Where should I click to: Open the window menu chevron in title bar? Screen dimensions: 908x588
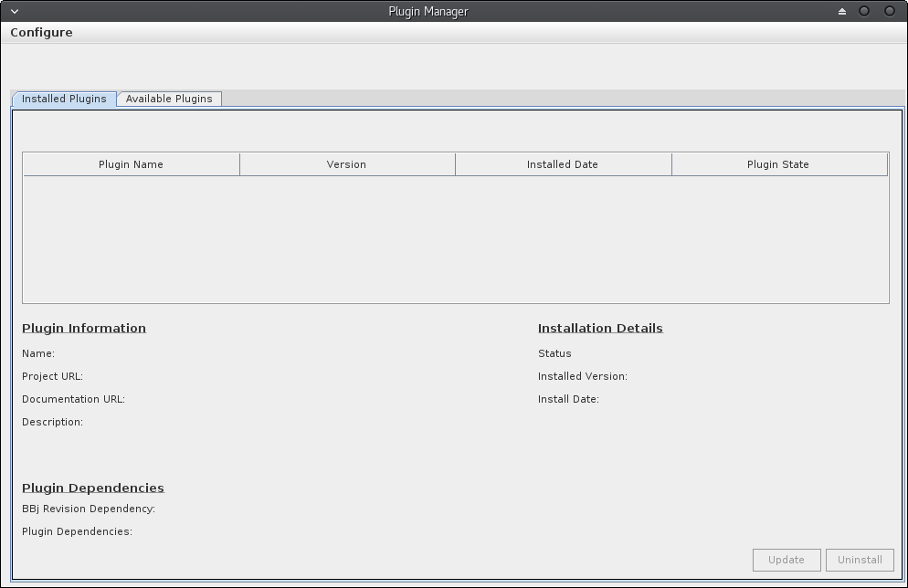click(x=15, y=11)
